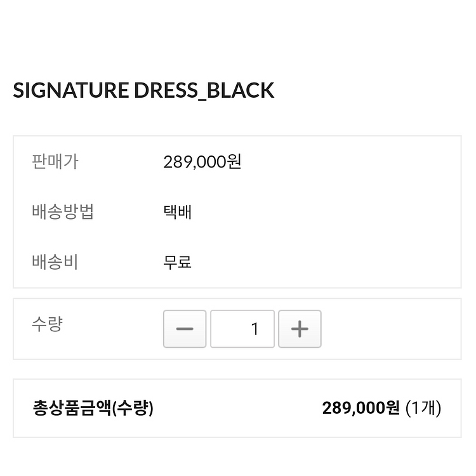Viewport: 476px width, 476px height.
Task: Focus the quantity number input field
Action: (242, 329)
